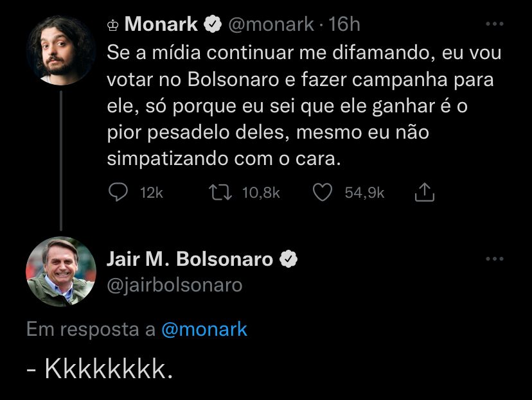This screenshot has height=400, width=532.
Task: Click the crown symbol before Monark's name
Action: (112, 25)
